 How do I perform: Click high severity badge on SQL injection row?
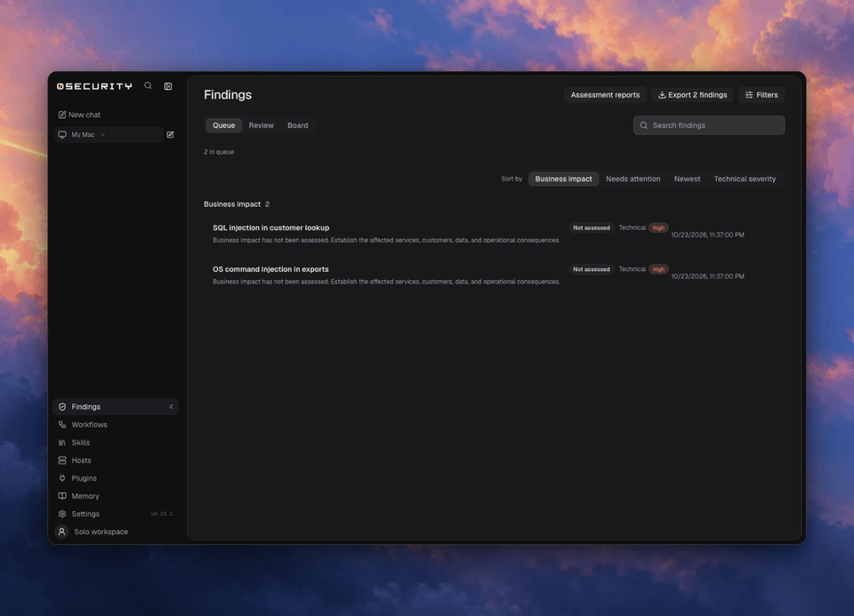tap(658, 228)
